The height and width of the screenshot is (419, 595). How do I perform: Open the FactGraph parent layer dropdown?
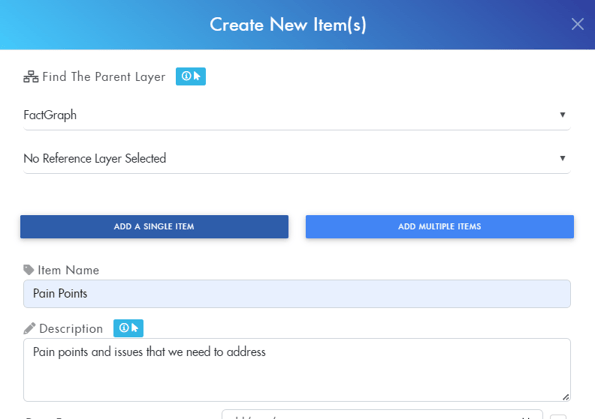[297, 115]
